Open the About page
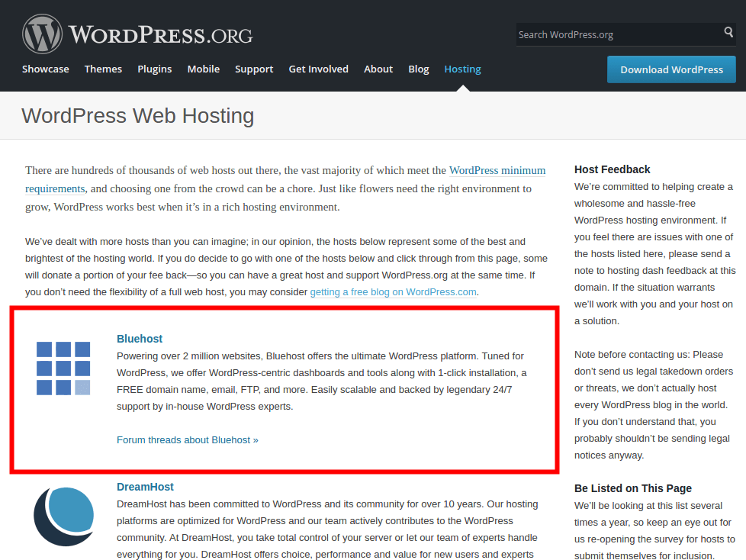 [x=378, y=69]
